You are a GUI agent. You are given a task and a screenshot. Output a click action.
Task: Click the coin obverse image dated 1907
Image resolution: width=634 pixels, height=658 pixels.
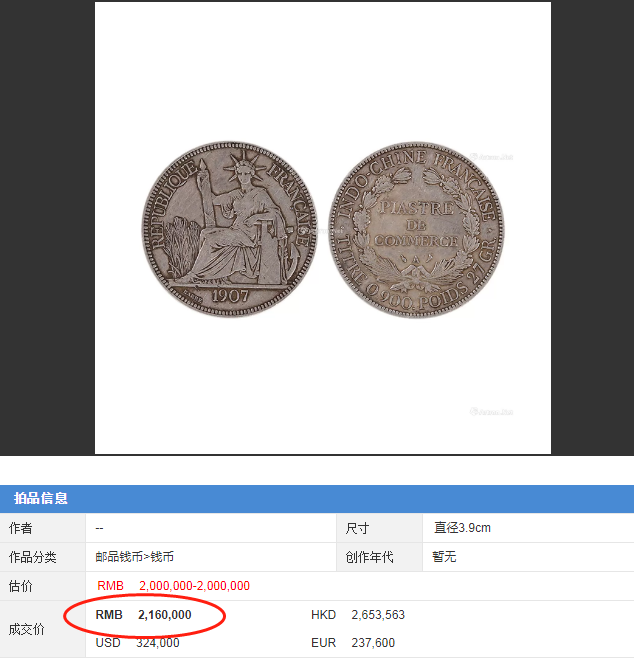pos(229,229)
